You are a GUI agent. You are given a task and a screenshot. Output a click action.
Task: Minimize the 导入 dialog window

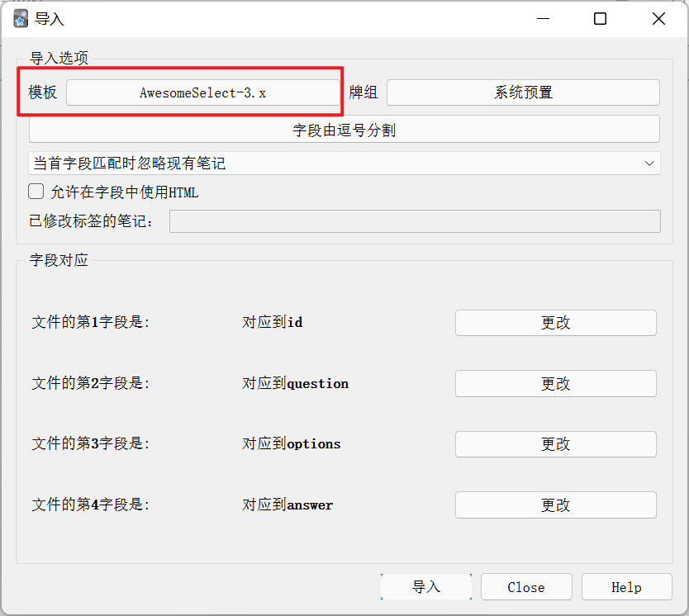coord(543,19)
